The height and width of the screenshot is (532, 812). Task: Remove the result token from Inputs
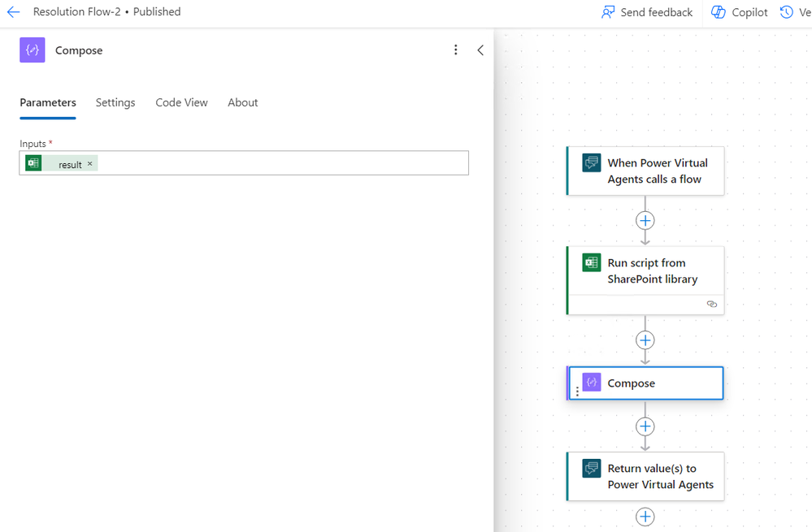click(90, 164)
